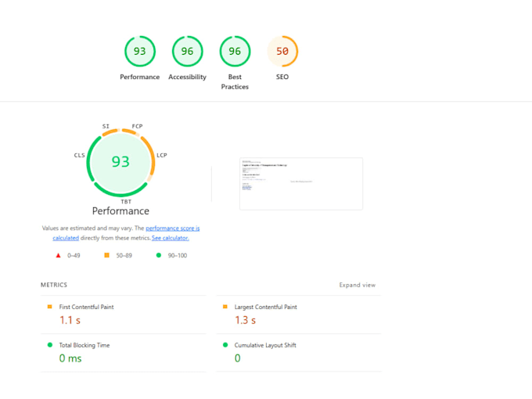
Task: Click the METRICS section heading
Action: click(54, 285)
